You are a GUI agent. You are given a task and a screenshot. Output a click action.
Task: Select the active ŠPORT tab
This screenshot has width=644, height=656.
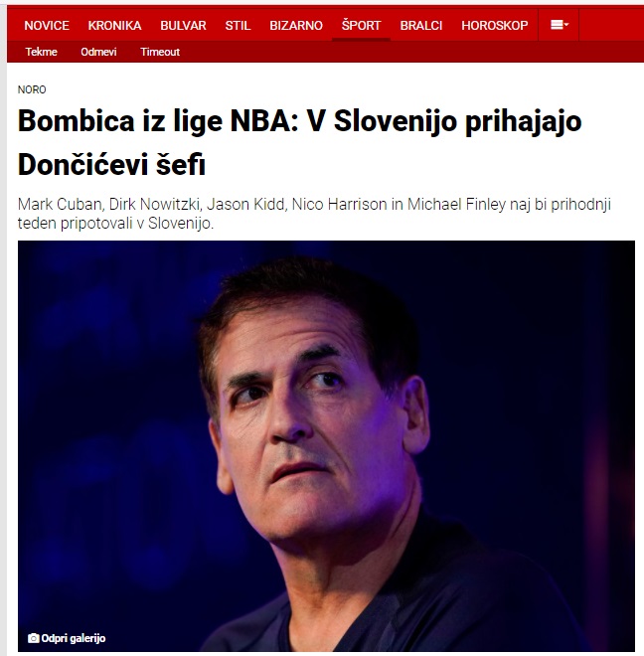coord(361,26)
